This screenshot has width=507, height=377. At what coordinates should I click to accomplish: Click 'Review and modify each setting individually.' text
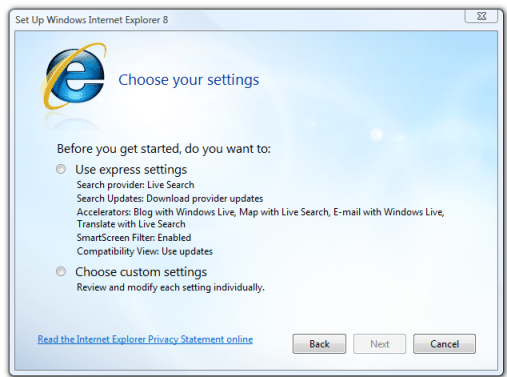(x=170, y=287)
